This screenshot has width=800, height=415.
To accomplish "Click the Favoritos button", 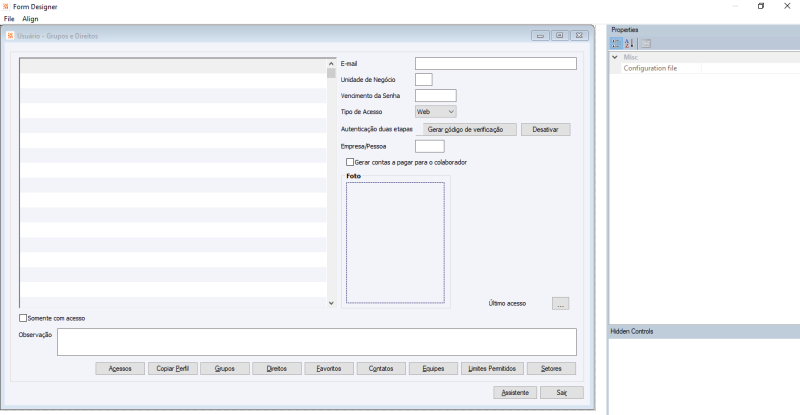I will (x=329, y=369).
